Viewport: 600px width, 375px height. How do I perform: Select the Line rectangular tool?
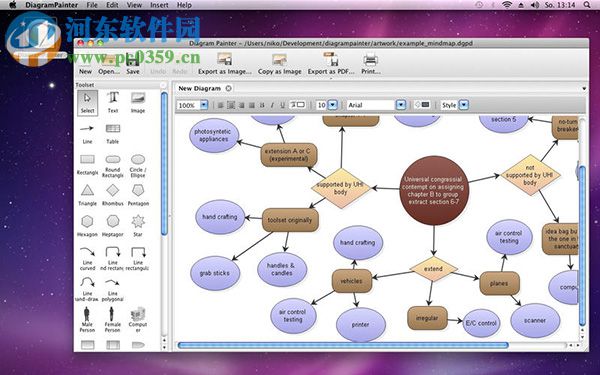[x=138, y=258]
